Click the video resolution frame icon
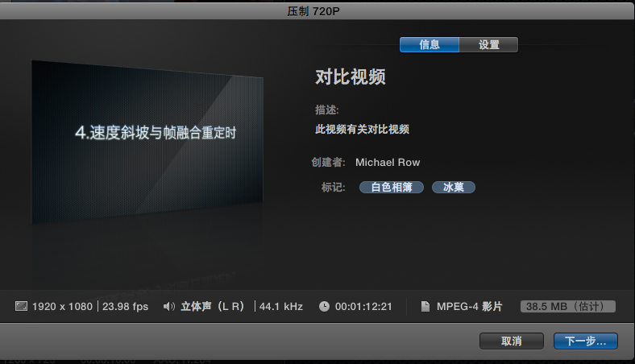Image resolution: width=635 pixels, height=364 pixels. coord(22,307)
